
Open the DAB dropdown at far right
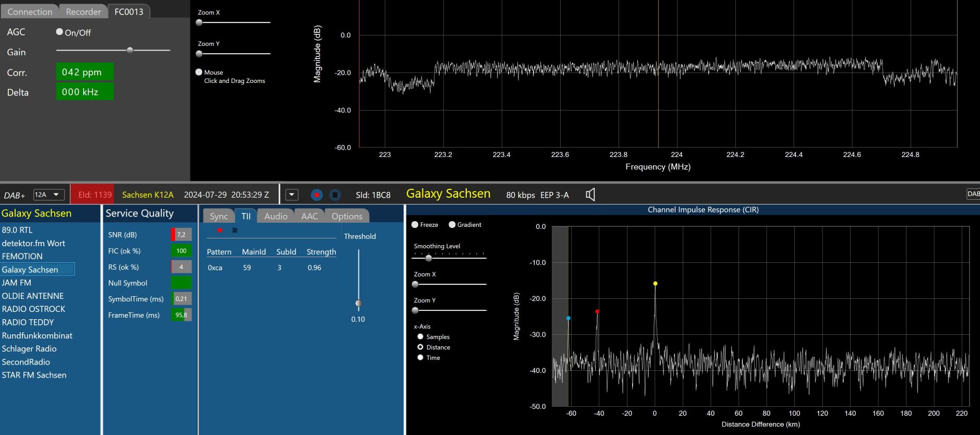pyautogui.click(x=973, y=194)
